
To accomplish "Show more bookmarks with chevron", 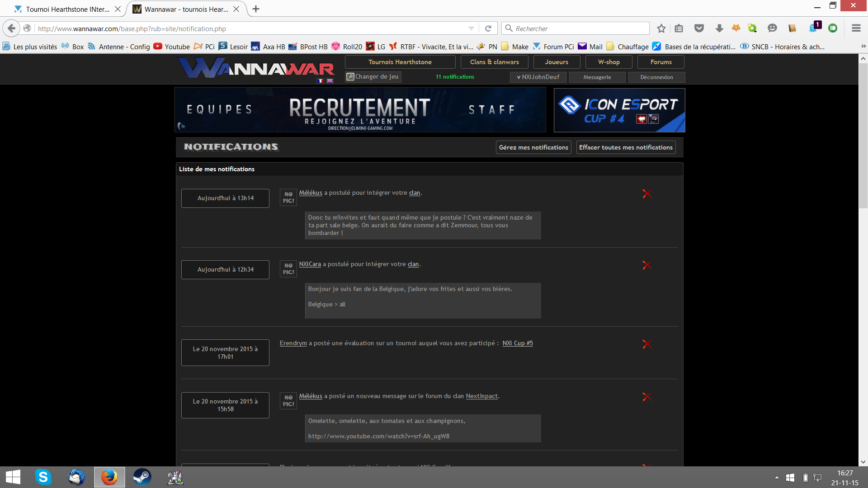I will coord(863,47).
